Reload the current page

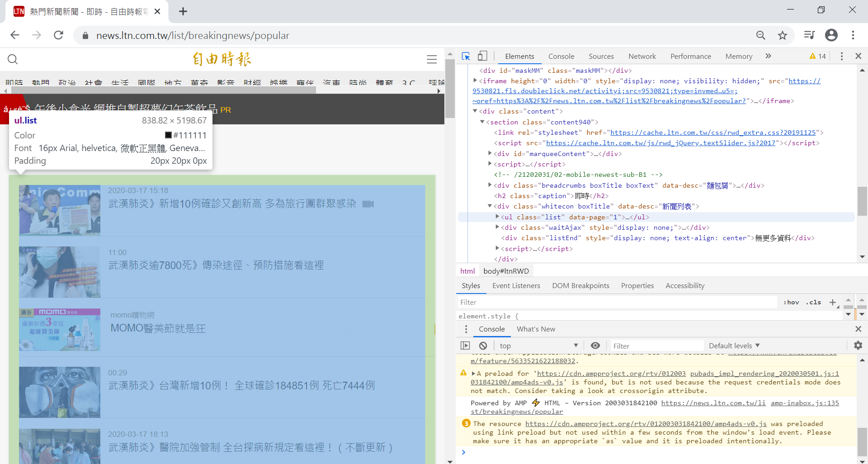pyautogui.click(x=58, y=35)
